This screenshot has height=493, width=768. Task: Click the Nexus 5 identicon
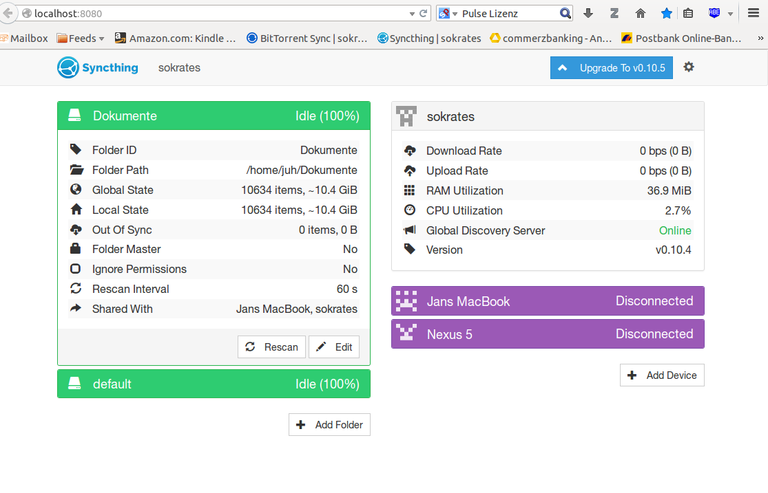pos(407,334)
